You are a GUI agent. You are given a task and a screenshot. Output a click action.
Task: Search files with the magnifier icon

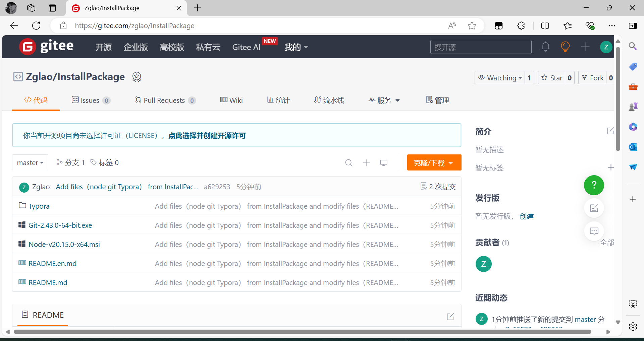coord(349,163)
